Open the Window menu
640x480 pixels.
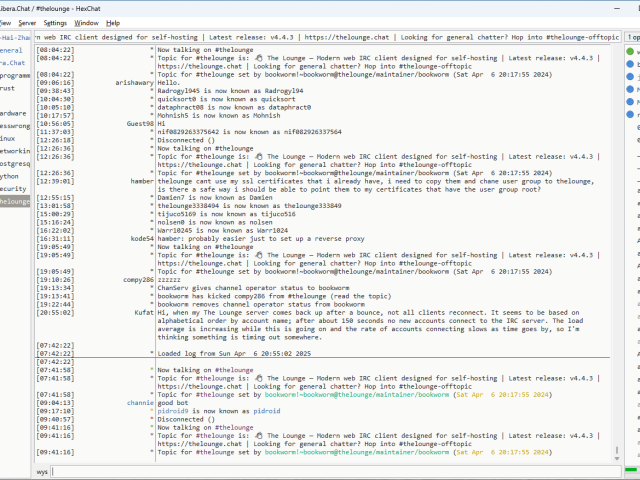[87, 22]
